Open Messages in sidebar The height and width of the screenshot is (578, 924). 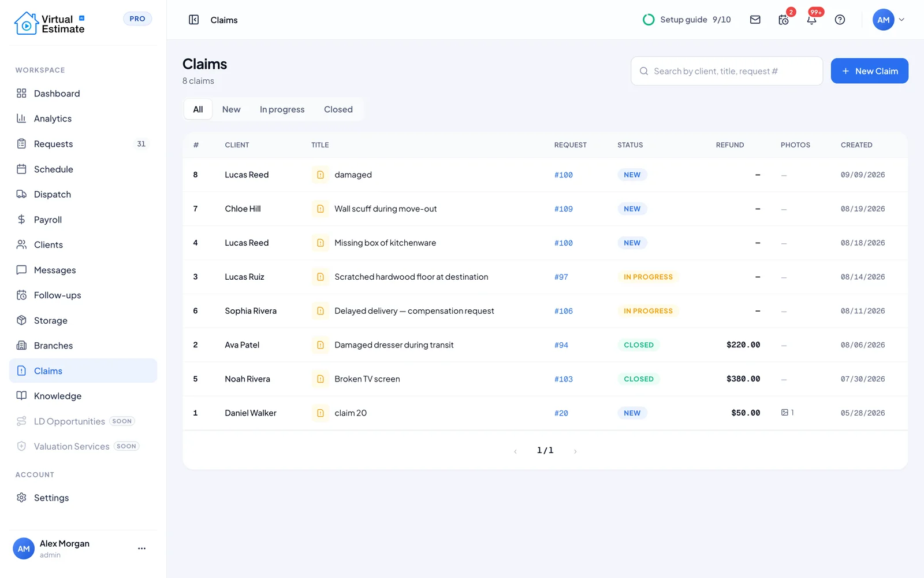(x=83, y=270)
